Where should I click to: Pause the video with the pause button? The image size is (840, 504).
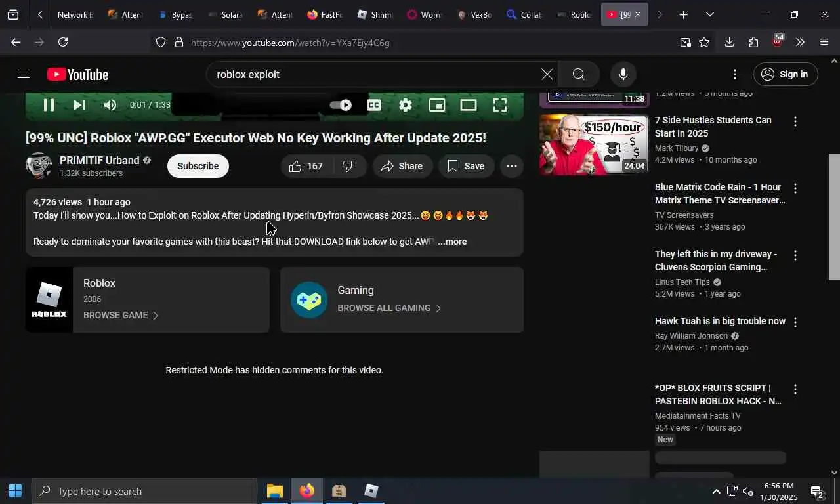tap(49, 105)
